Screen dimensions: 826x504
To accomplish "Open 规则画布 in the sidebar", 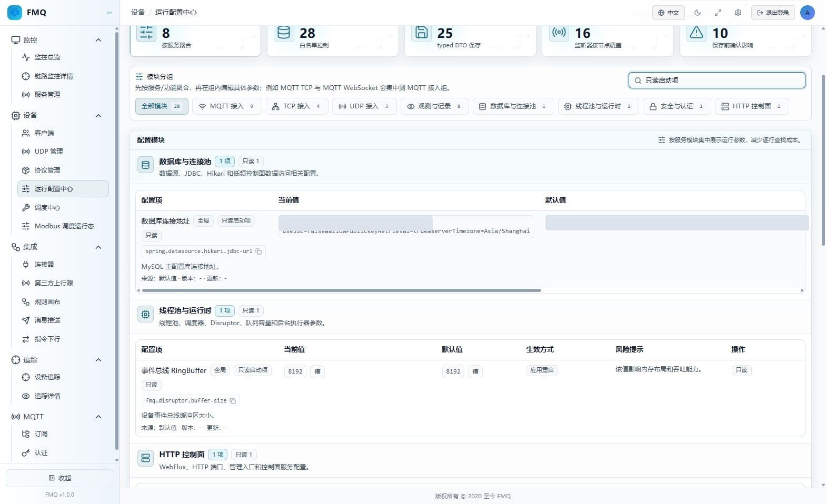I will tap(63, 302).
